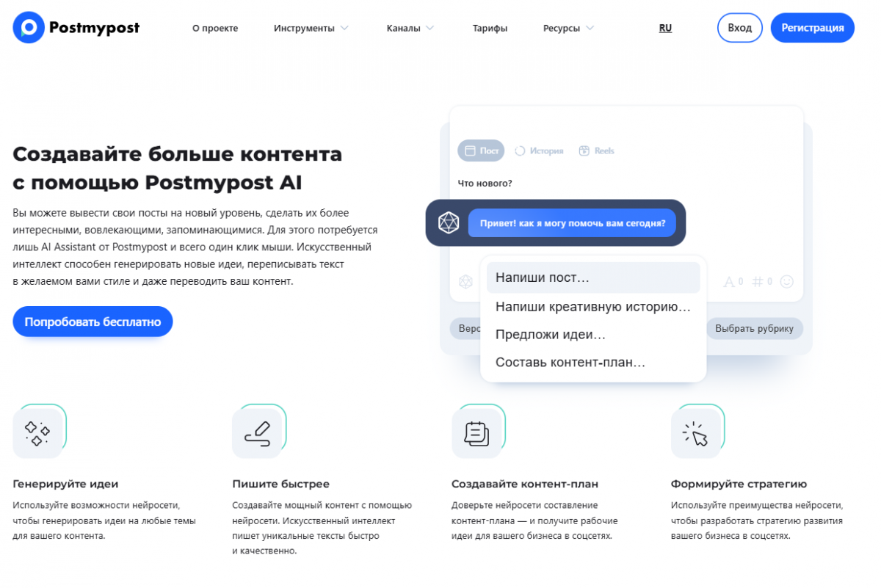
Task: Click the sparkles Generate ideas icon
Action: coord(37,434)
